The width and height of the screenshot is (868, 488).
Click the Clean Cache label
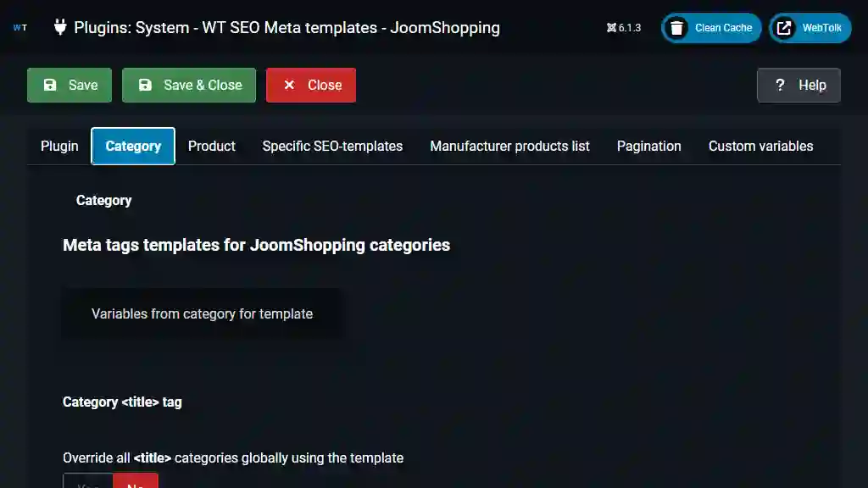723,28
